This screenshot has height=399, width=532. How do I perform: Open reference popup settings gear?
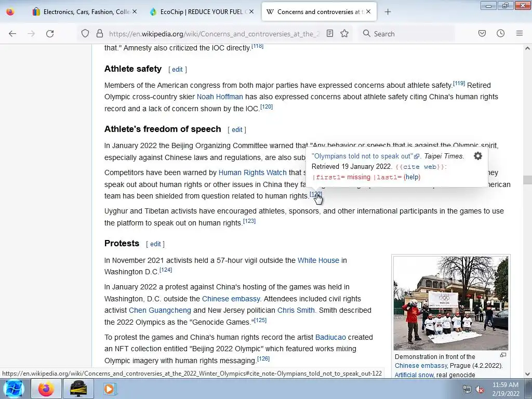[478, 156]
